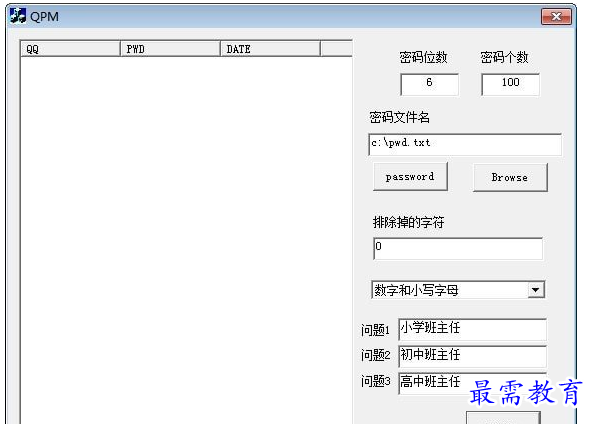Click the 排除掉的字符 input field
This screenshot has width=591, height=424.
[458, 248]
